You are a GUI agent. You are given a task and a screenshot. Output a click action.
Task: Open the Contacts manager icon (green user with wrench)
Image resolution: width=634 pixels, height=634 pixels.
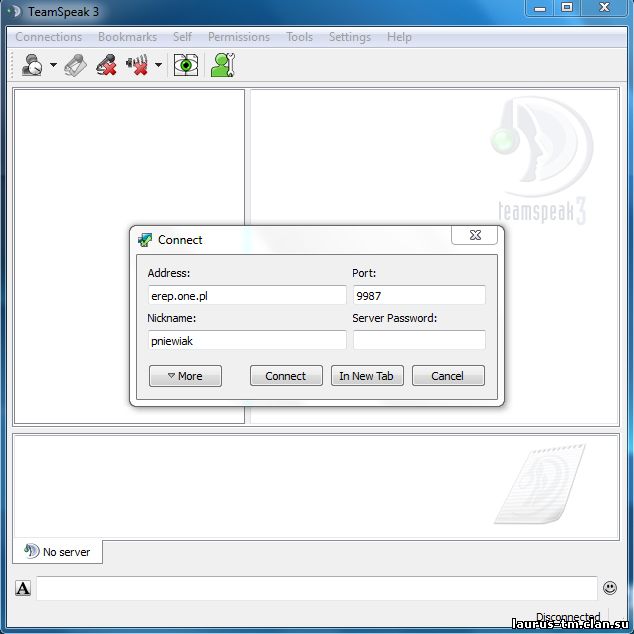(223, 65)
